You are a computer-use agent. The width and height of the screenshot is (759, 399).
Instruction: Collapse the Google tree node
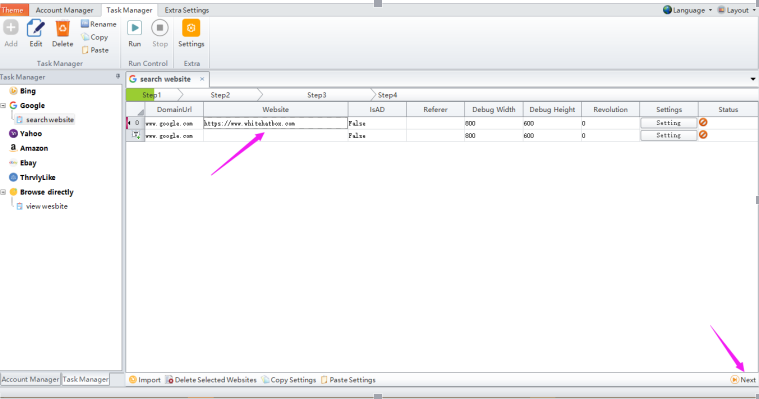tap(3, 106)
